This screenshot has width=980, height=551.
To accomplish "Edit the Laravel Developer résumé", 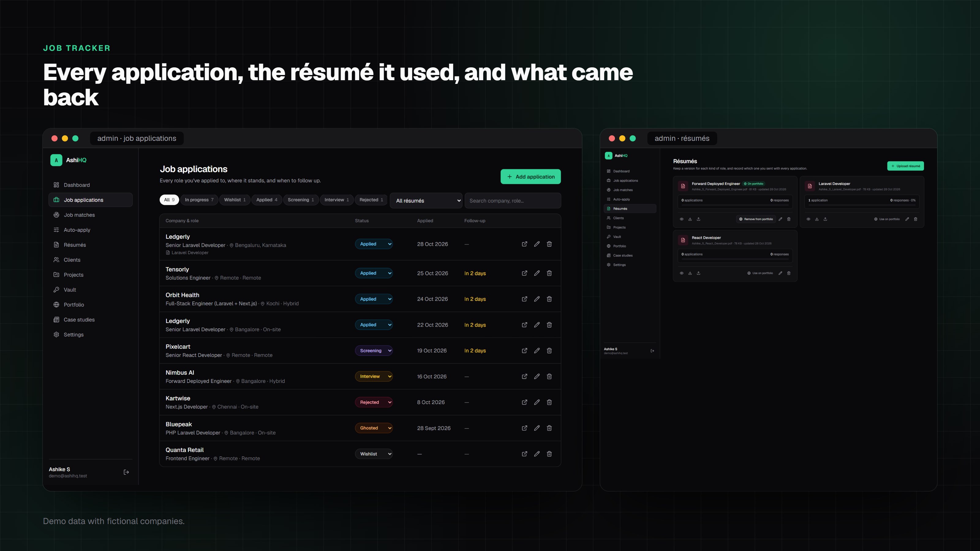I will [907, 219].
